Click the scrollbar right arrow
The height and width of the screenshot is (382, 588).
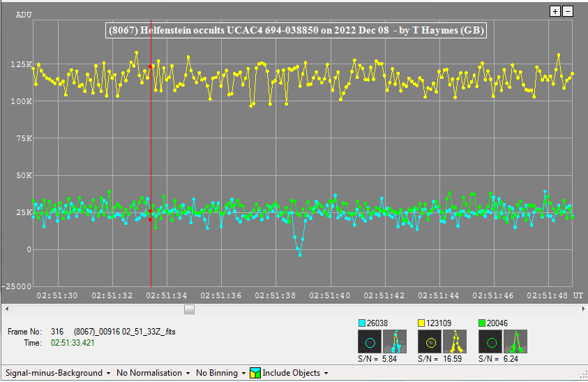[582, 309]
